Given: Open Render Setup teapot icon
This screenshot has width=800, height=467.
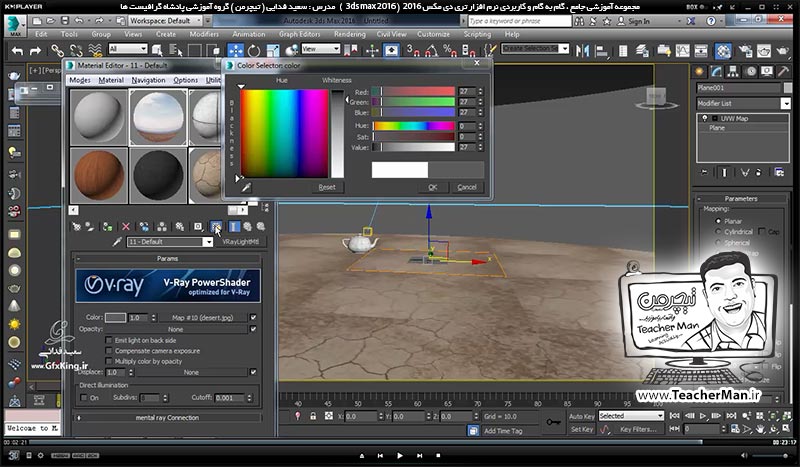Looking at the screenshot, I should (744, 51).
